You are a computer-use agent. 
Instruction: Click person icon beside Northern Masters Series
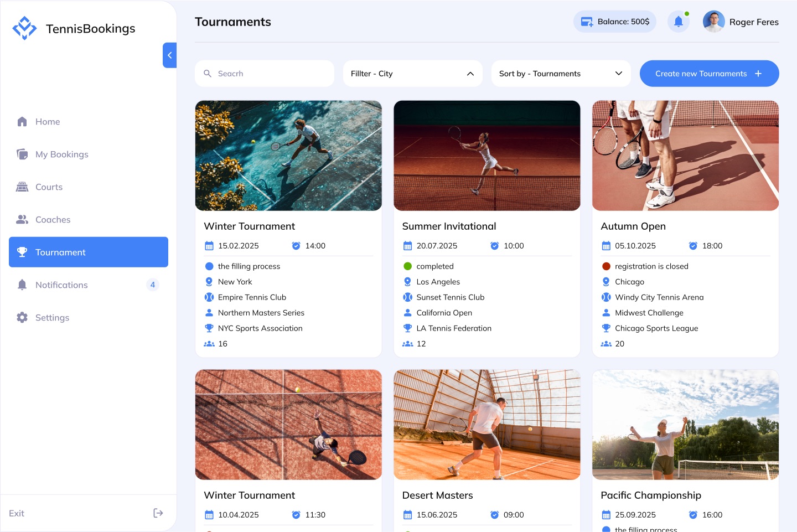(209, 313)
